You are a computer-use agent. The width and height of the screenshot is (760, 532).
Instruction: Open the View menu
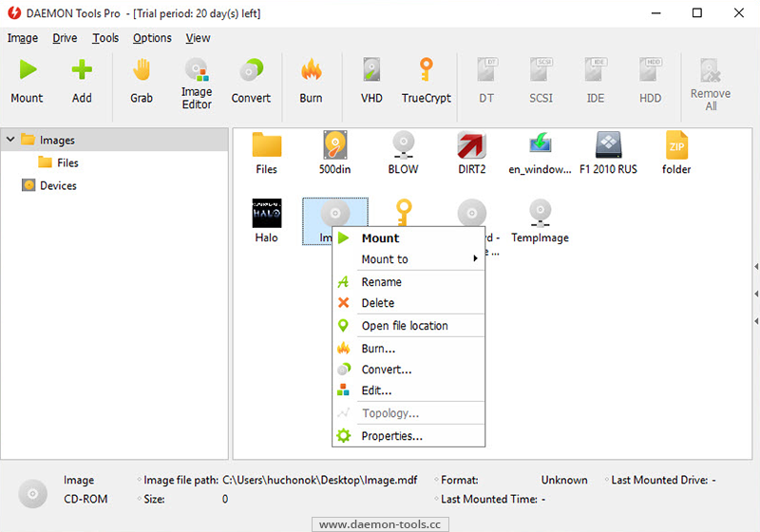(x=198, y=38)
